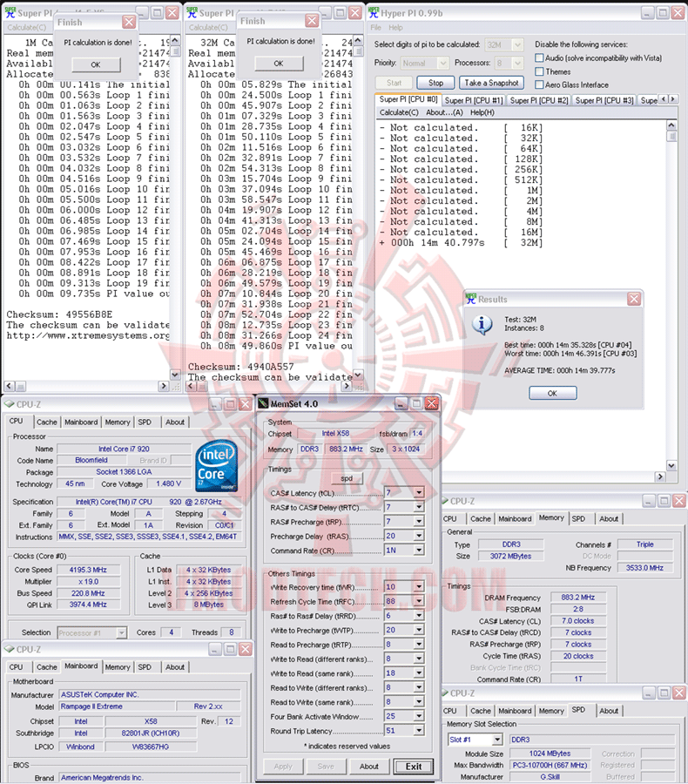Click scroll-right arrow in 1M Super PI window
The image size is (688, 784).
pyautogui.click(x=164, y=386)
